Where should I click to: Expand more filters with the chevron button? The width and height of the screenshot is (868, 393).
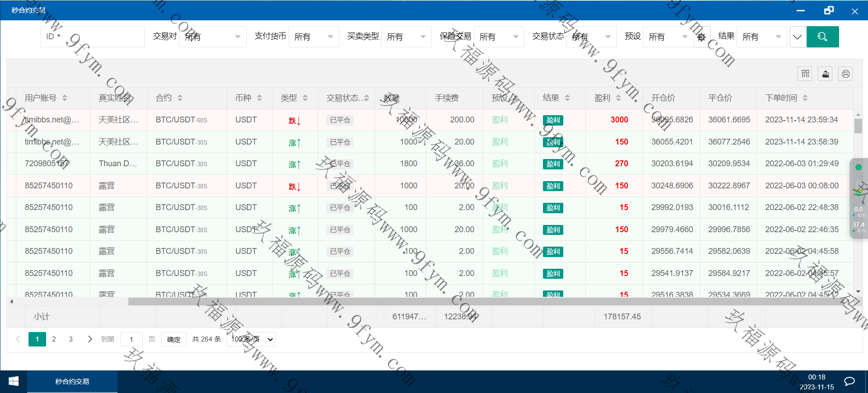(x=797, y=37)
